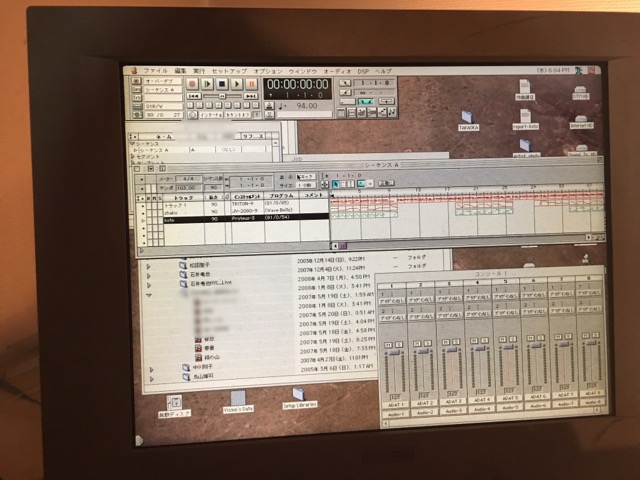Open the 編集 menu
The width and height of the screenshot is (640, 480).
click(x=180, y=71)
